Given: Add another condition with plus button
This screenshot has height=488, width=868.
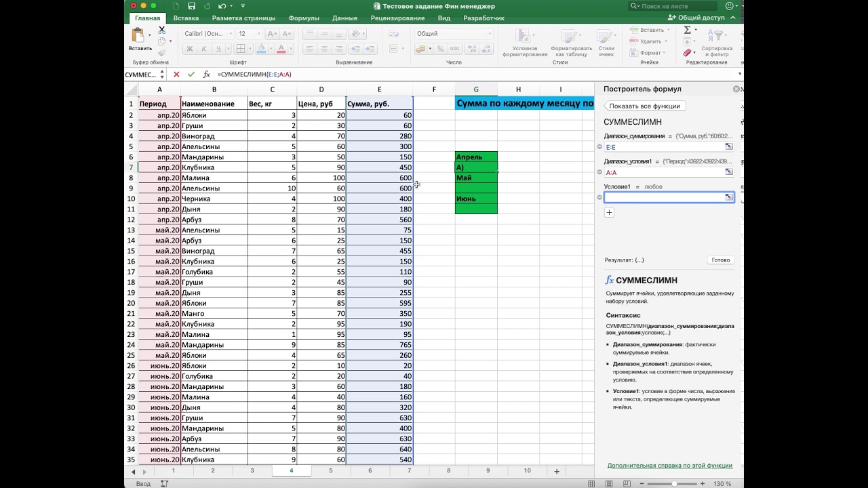Looking at the screenshot, I should click(x=609, y=213).
